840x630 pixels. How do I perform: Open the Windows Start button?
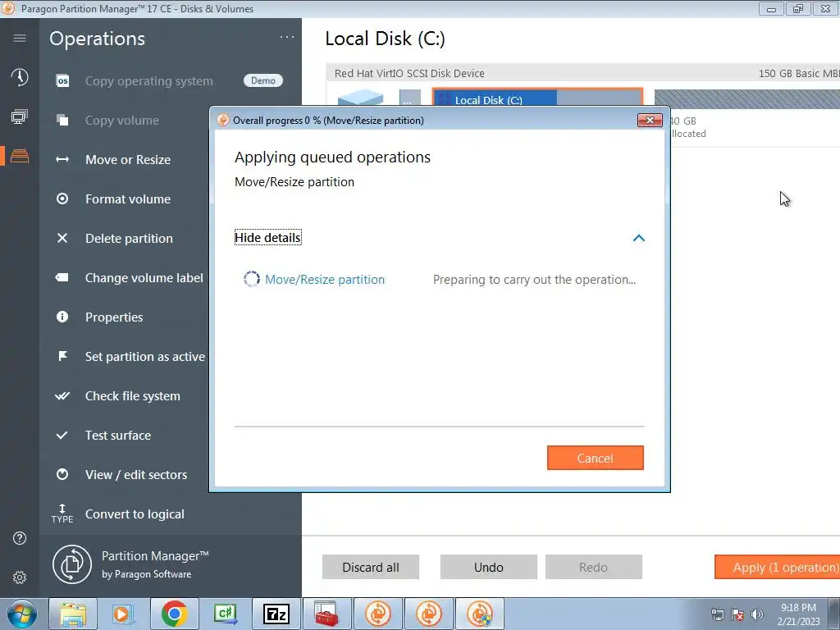[x=22, y=614]
